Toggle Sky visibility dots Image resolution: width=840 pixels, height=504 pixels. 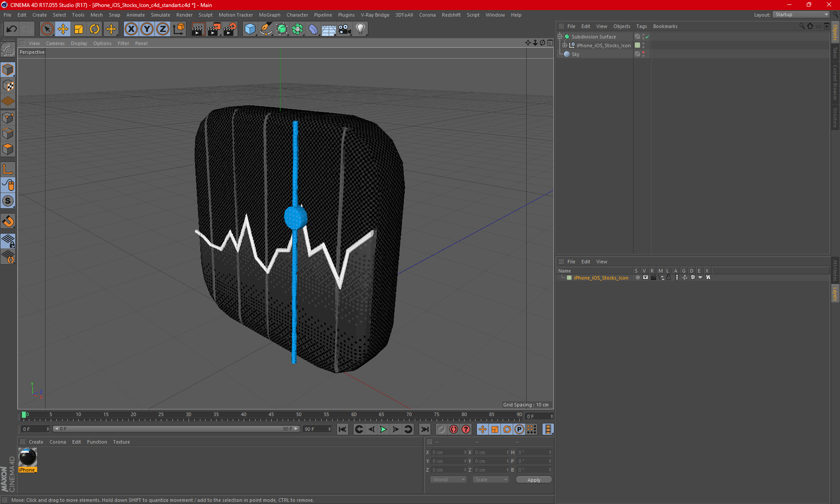643,54
